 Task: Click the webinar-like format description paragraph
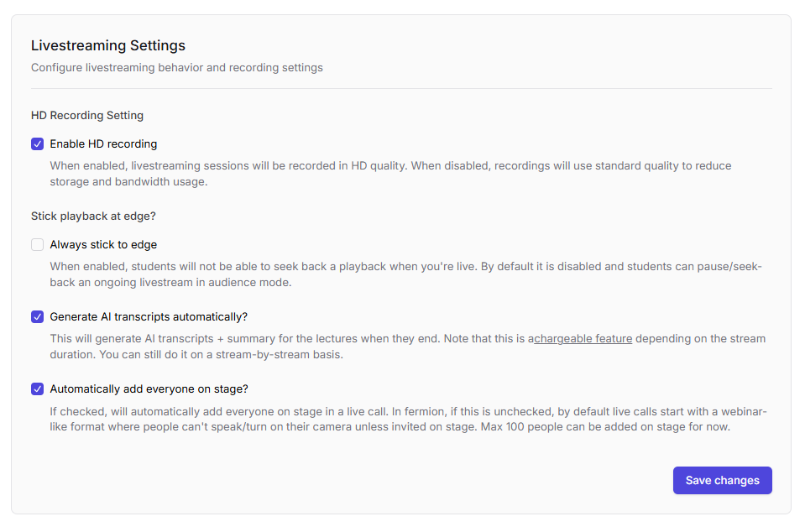[336, 412]
